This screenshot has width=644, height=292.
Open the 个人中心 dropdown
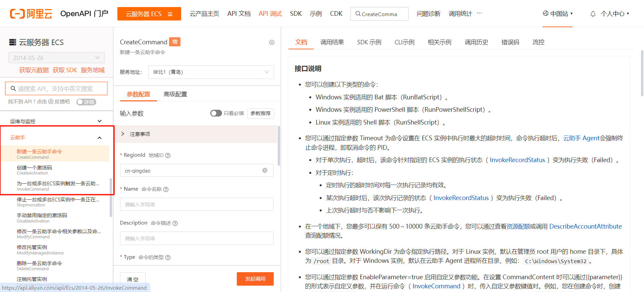click(614, 14)
